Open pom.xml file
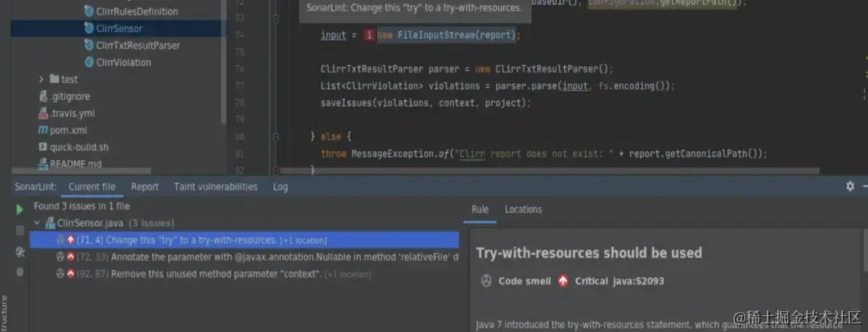 coord(68,130)
